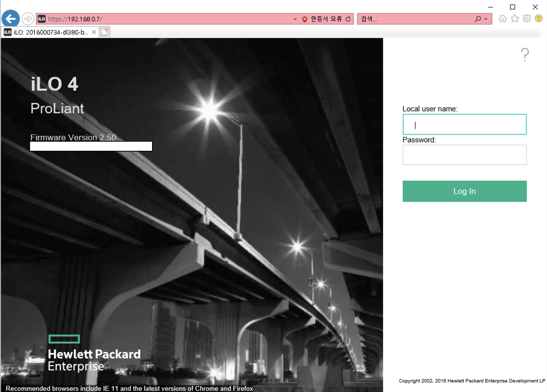Click the Copyright 2002, 2016 notice
Screen dimensions: 547x392
tap(472, 381)
